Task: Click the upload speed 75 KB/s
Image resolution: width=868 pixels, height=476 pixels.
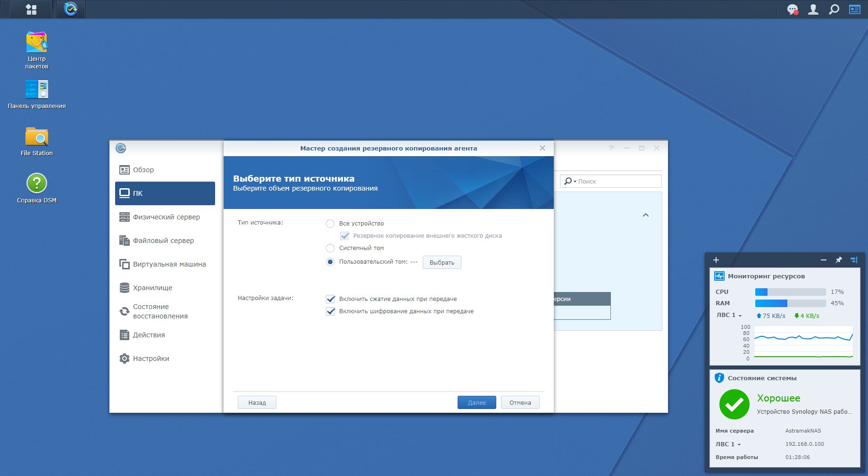Action: (771, 316)
